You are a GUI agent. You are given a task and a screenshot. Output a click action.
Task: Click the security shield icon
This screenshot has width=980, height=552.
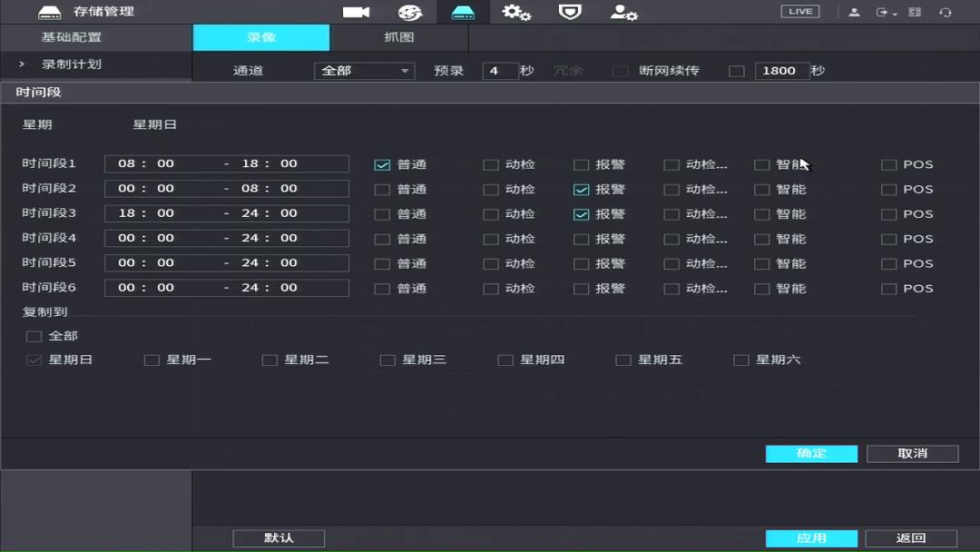coord(570,12)
